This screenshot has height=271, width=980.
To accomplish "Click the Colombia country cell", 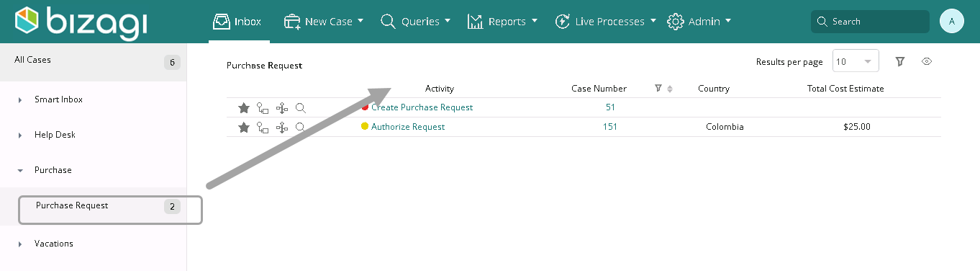I will (725, 127).
